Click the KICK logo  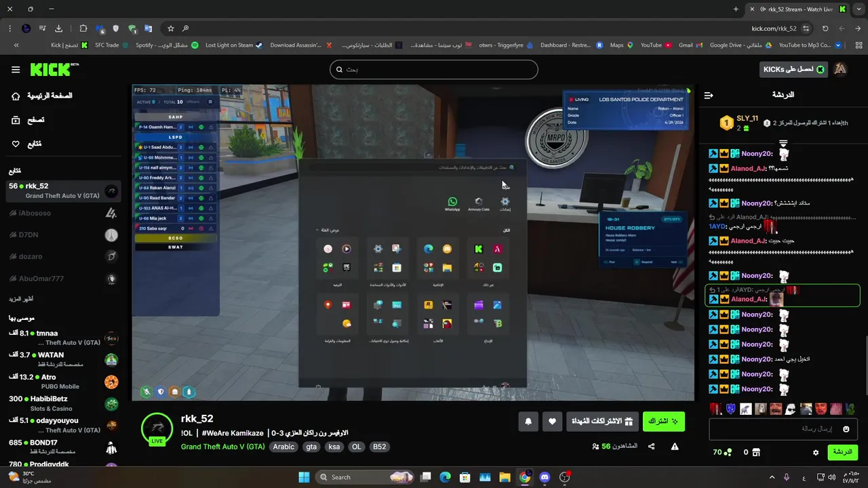[54, 69]
